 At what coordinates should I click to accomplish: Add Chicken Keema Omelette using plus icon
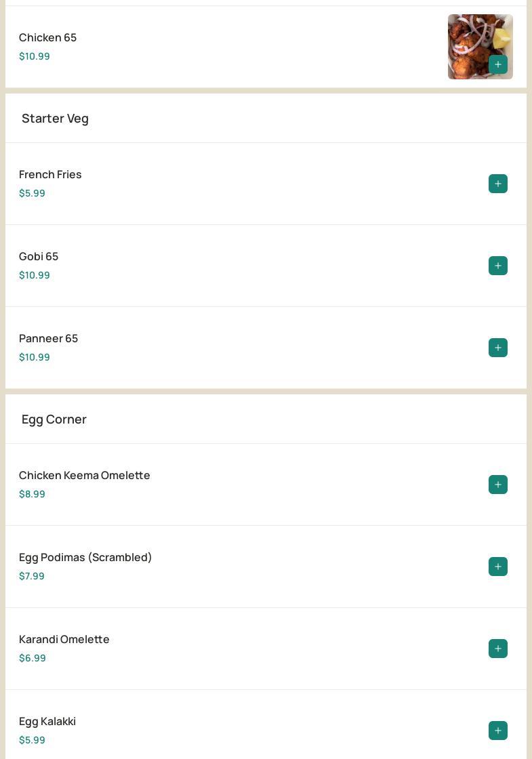pos(497,485)
